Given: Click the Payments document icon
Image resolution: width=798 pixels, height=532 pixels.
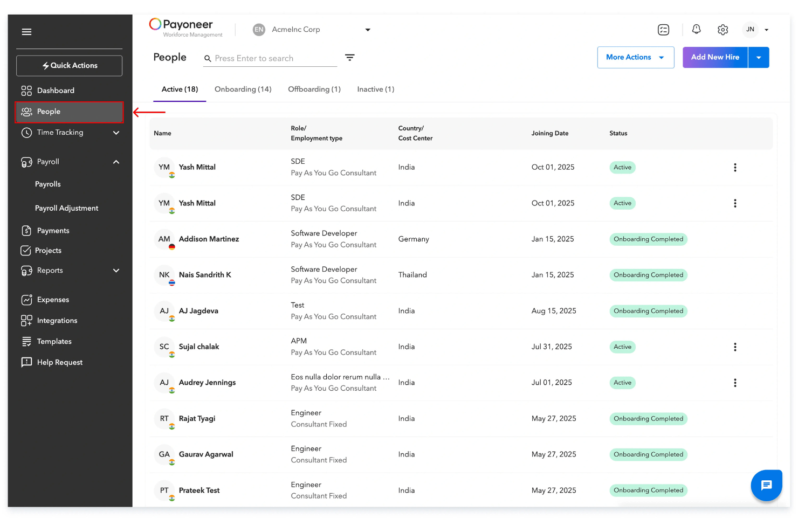Looking at the screenshot, I should click(x=26, y=231).
